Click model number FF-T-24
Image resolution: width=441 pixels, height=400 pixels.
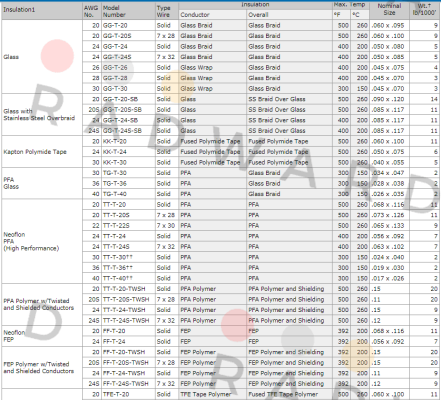pos(128,341)
